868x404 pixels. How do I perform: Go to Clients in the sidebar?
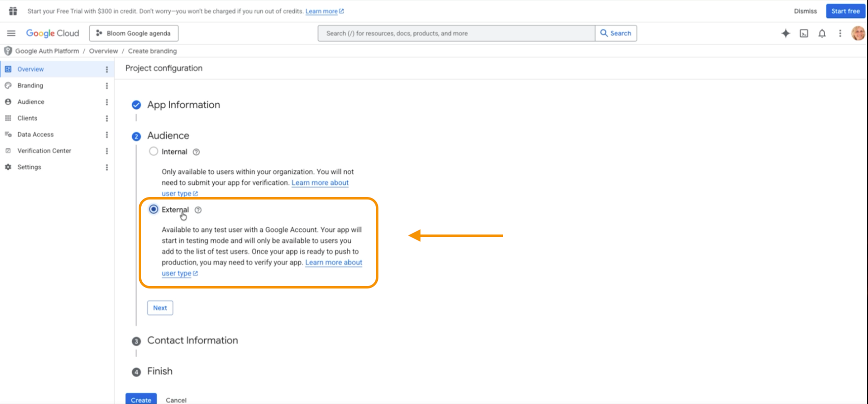click(x=28, y=118)
